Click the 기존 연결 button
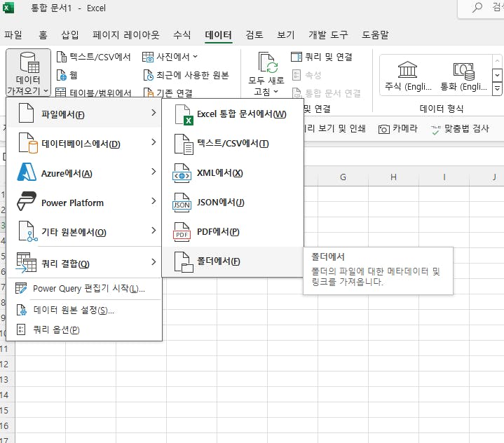The height and width of the screenshot is (443, 504). (x=168, y=93)
